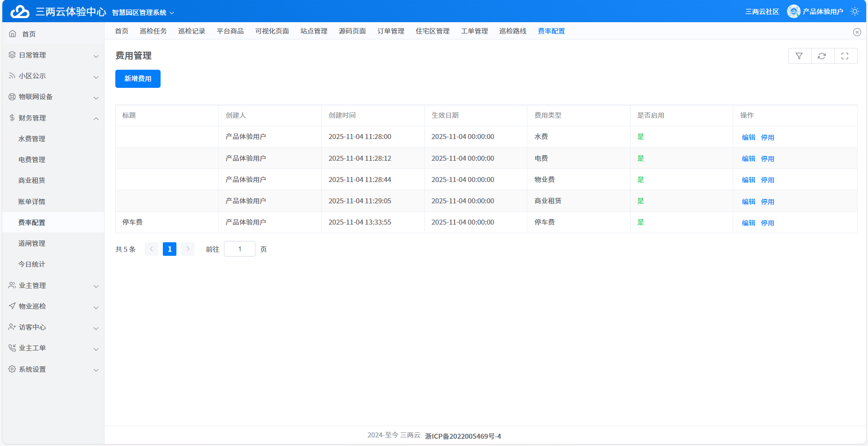Click the 财务管理 dollar icon
The width and height of the screenshot is (868, 446).
click(11, 118)
